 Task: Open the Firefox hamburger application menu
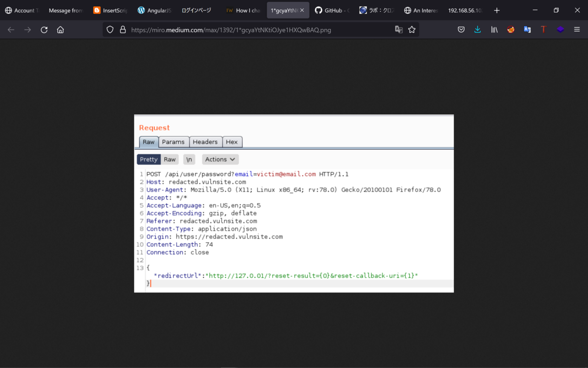[x=577, y=30]
